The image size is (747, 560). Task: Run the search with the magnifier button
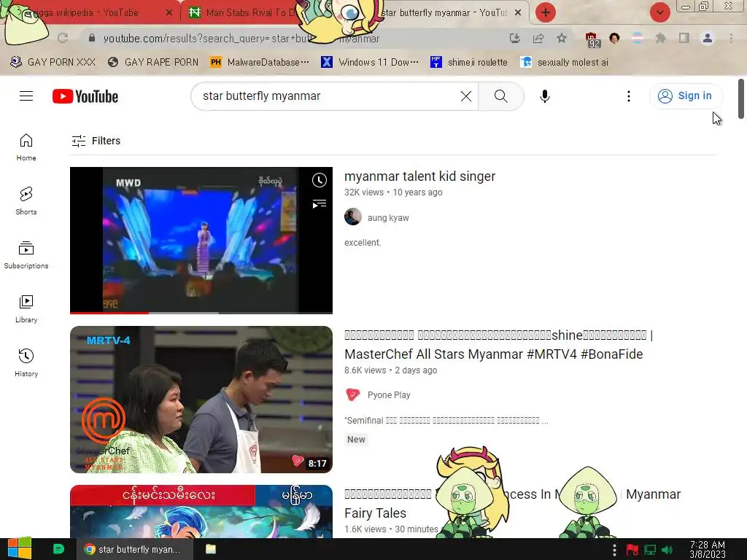pyautogui.click(x=500, y=96)
